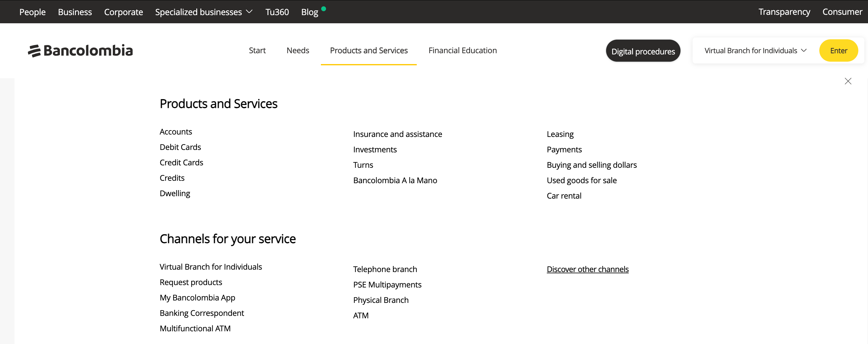Click the Bancolombia logo

pos(80,50)
